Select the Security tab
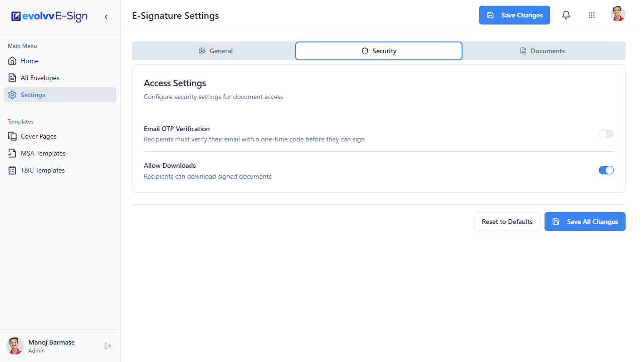Viewport: 644px width, 362px height. pos(379,51)
